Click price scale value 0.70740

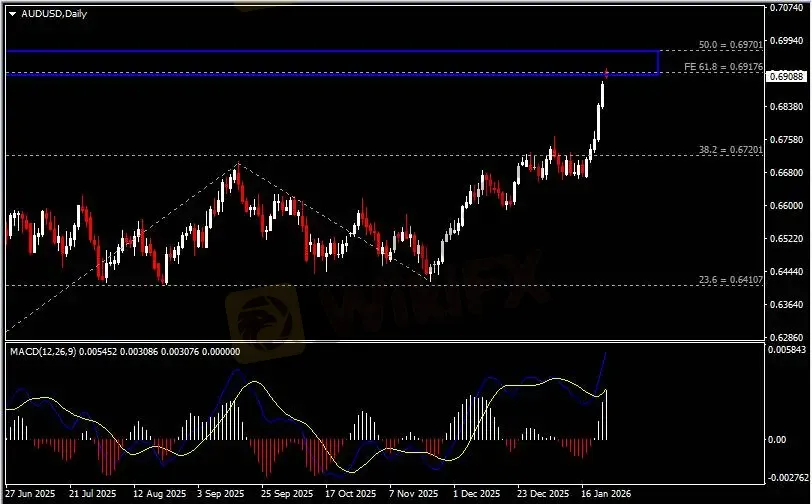click(x=787, y=8)
